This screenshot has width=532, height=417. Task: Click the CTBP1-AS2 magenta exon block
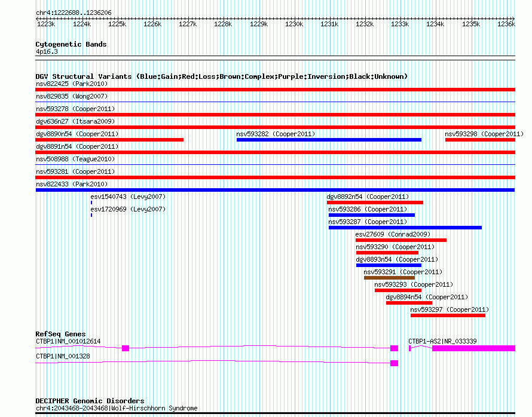click(x=473, y=348)
